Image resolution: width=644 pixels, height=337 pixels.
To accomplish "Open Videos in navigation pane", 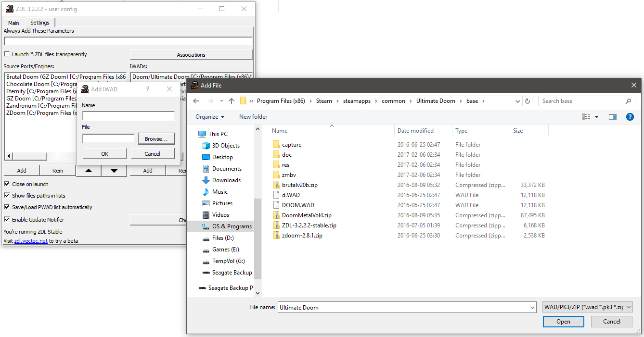I will (x=220, y=215).
